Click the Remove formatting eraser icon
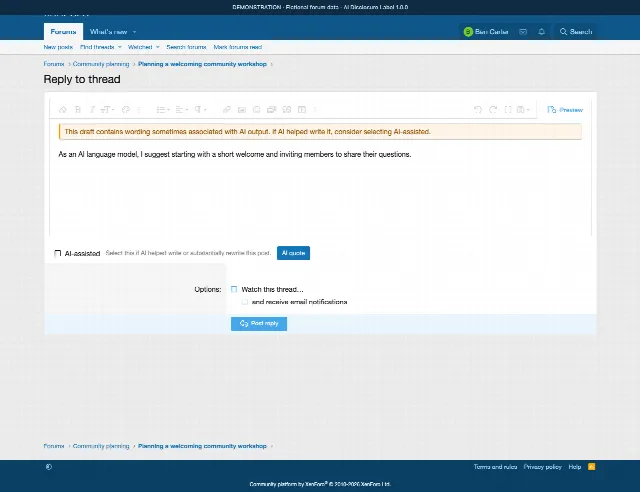The height and width of the screenshot is (492, 640). click(x=62, y=109)
